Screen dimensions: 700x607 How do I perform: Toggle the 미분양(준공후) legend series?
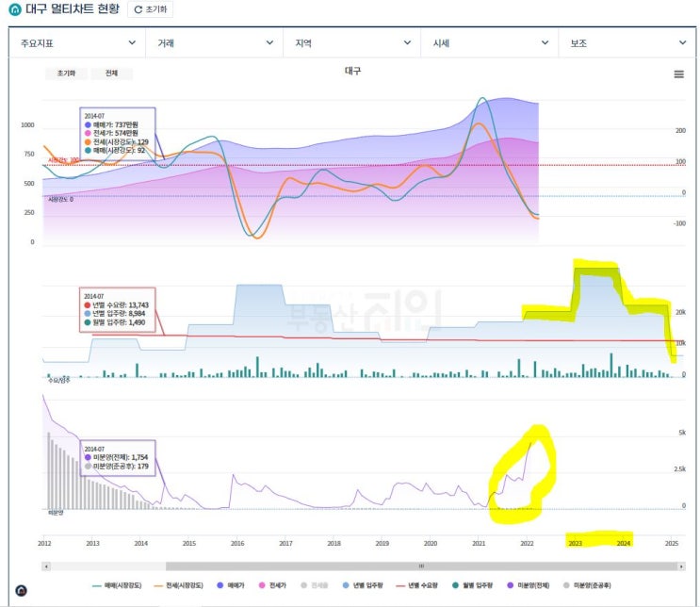[587, 585]
